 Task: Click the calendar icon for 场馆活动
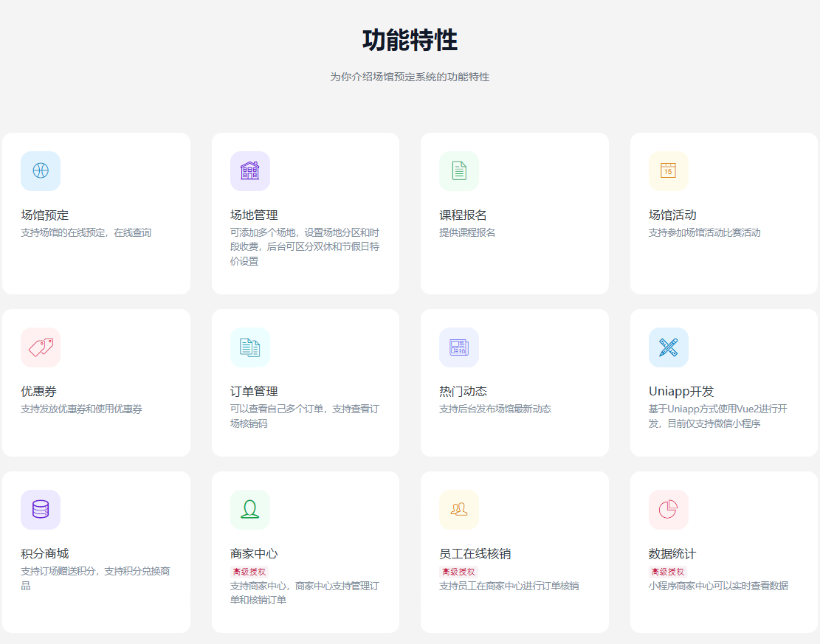(668, 170)
